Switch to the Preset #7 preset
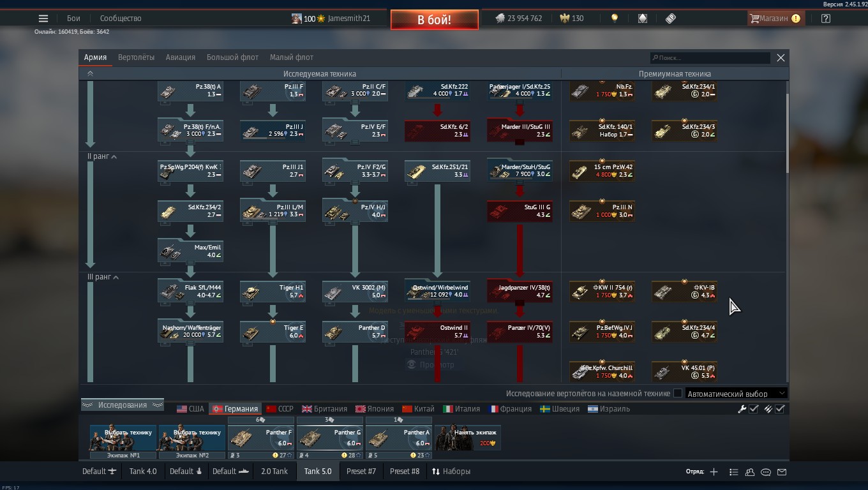The image size is (868, 490). pos(361,471)
